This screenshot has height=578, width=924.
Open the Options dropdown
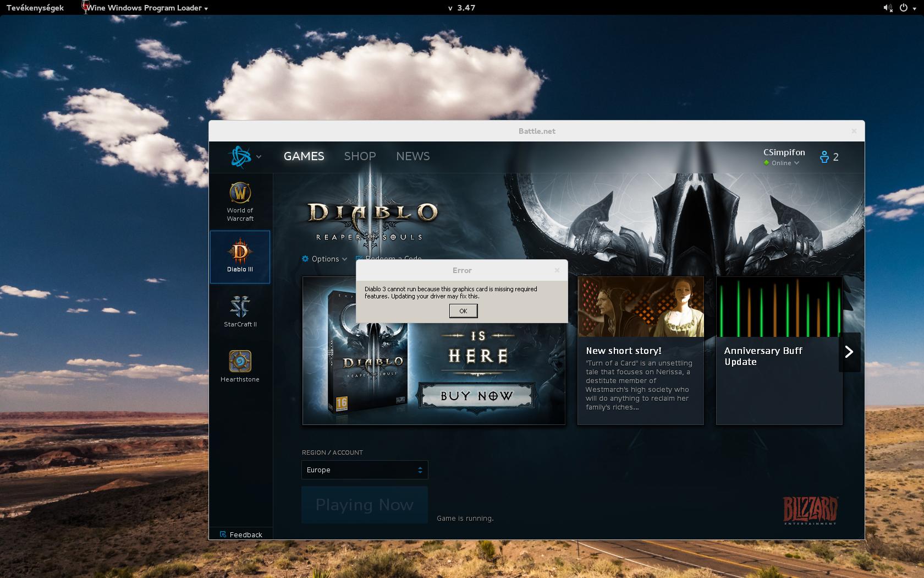pyautogui.click(x=324, y=259)
